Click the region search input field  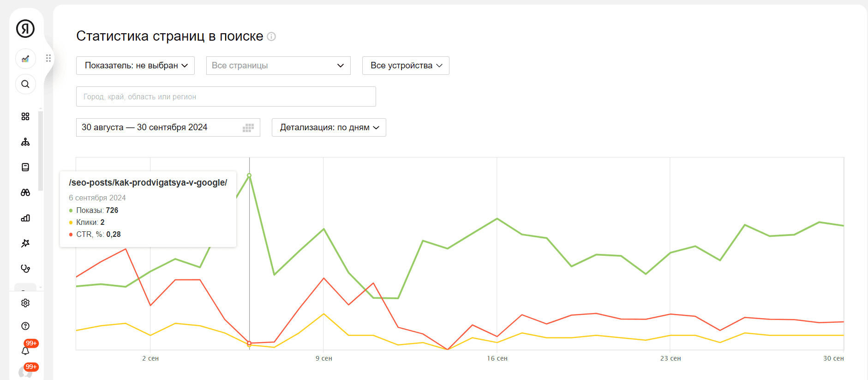click(x=226, y=97)
